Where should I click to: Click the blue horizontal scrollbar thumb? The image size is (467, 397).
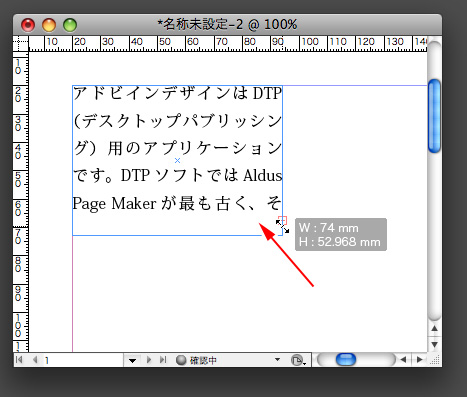pos(346,360)
